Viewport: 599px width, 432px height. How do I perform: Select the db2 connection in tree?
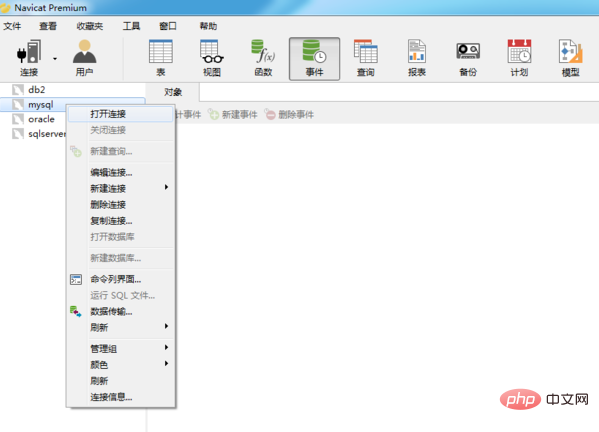[x=37, y=90]
